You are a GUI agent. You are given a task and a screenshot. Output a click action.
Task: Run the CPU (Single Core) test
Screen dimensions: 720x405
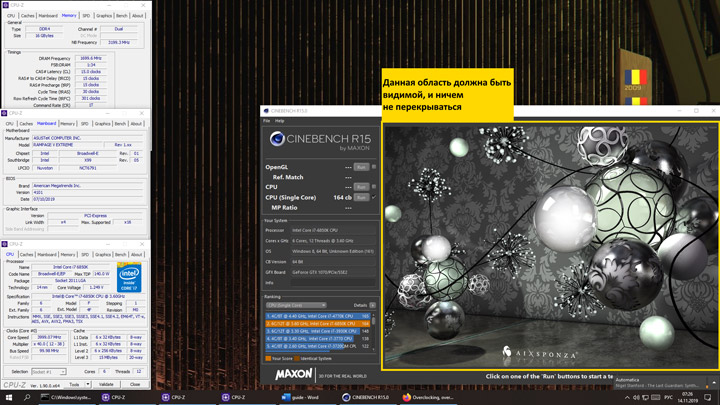click(361, 197)
